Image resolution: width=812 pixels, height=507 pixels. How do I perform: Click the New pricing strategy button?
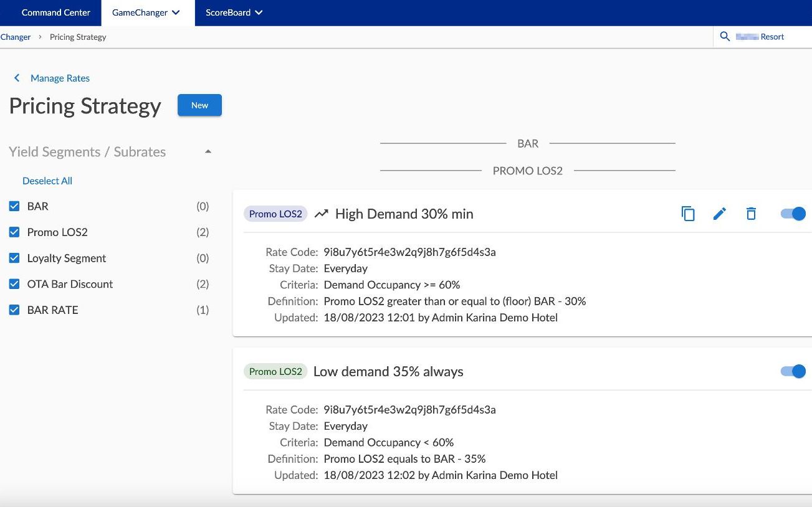[x=199, y=105]
